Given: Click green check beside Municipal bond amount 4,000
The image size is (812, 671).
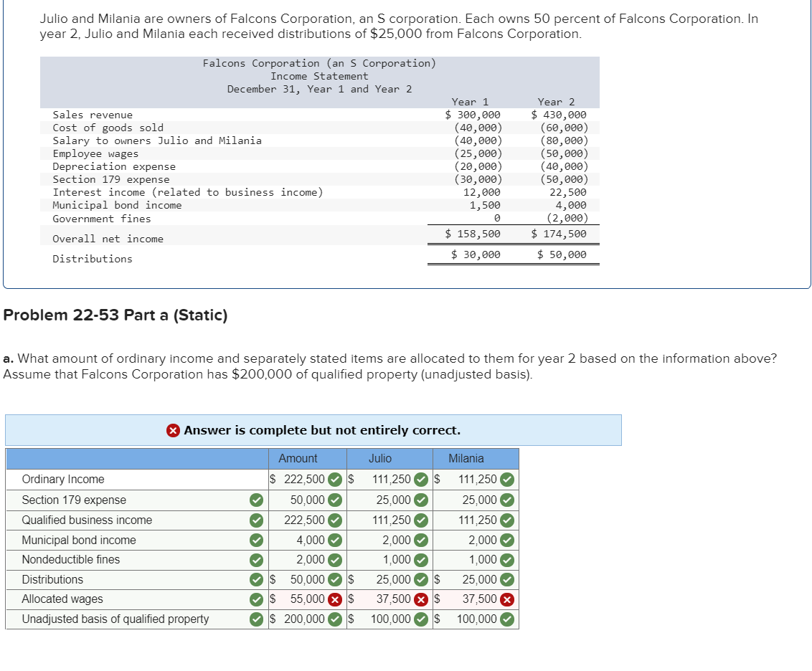Looking at the screenshot, I should click(x=336, y=540).
